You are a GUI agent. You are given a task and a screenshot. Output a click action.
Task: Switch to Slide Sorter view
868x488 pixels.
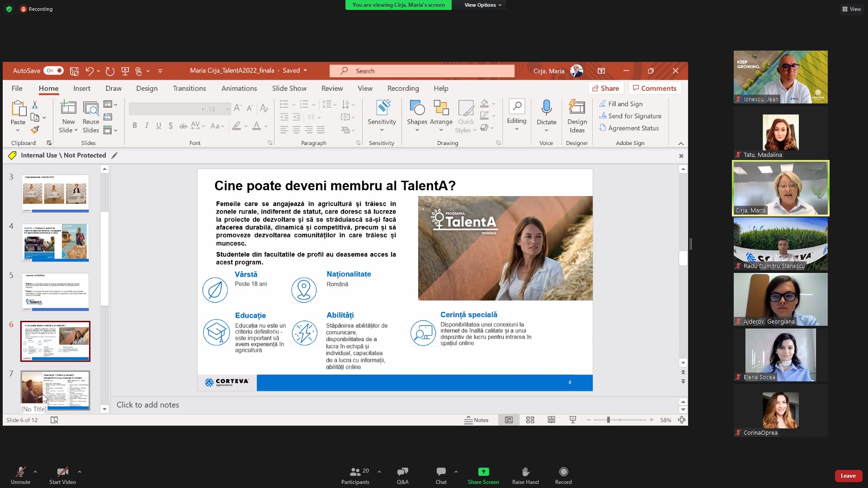click(x=530, y=420)
